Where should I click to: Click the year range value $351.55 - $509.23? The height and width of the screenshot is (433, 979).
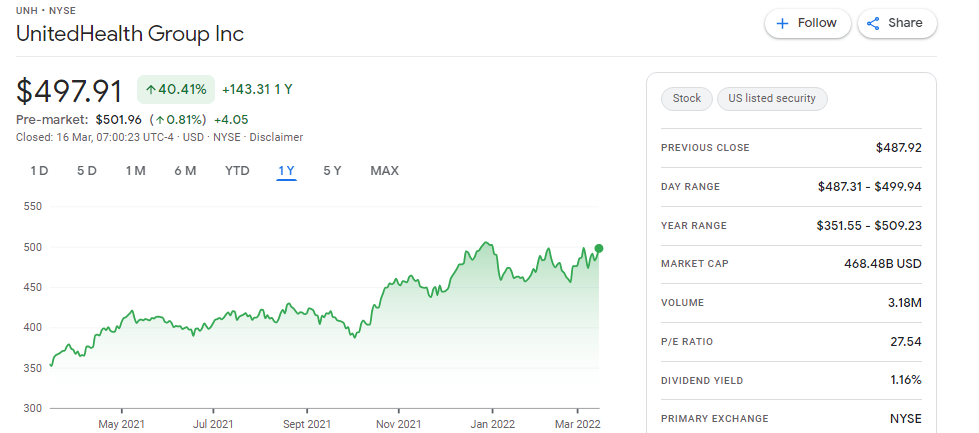coord(869,225)
